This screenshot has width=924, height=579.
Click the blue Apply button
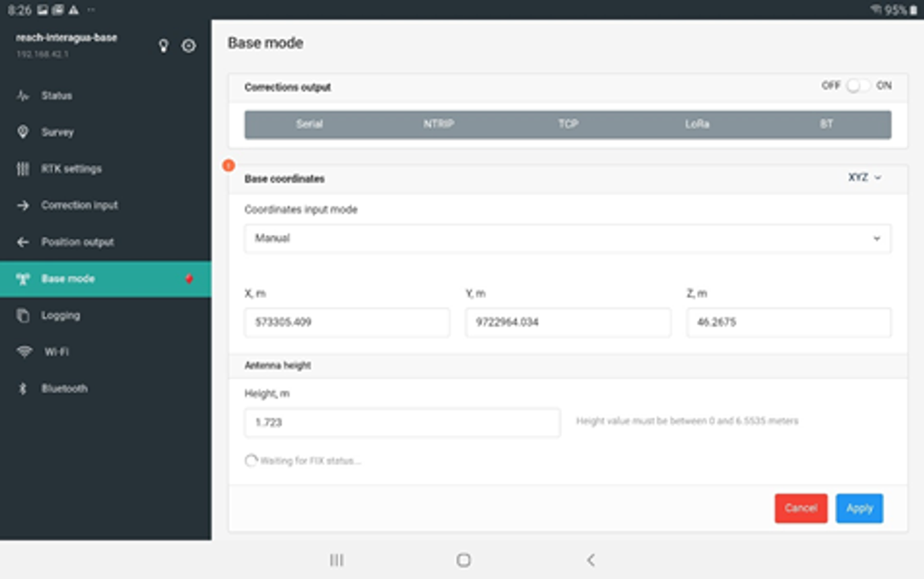859,508
